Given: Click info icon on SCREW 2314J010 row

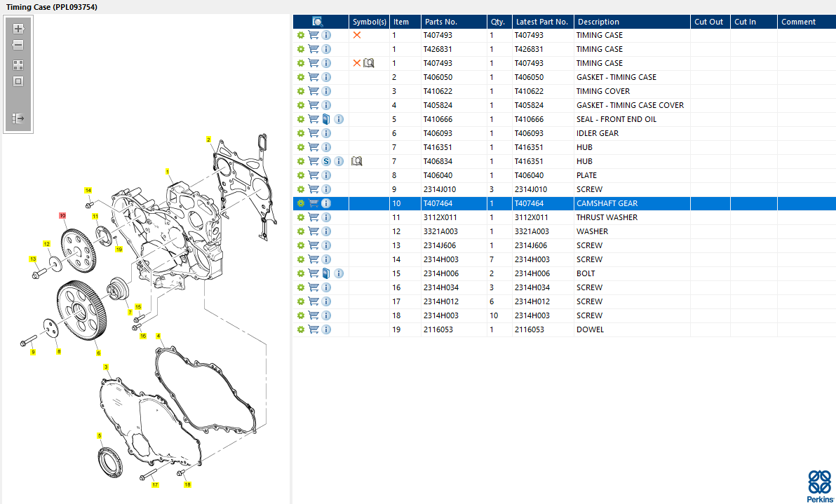Looking at the screenshot, I should (326, 189).
